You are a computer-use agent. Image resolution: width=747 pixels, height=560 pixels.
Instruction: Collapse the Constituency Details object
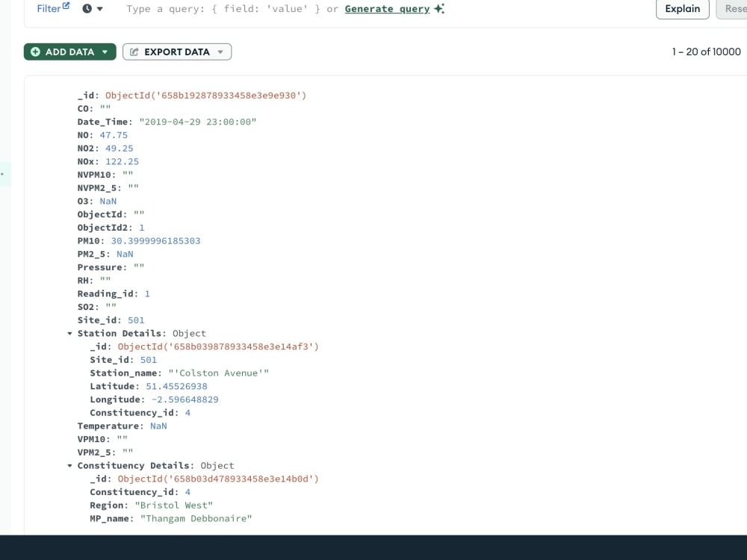(x=69, y=465)
